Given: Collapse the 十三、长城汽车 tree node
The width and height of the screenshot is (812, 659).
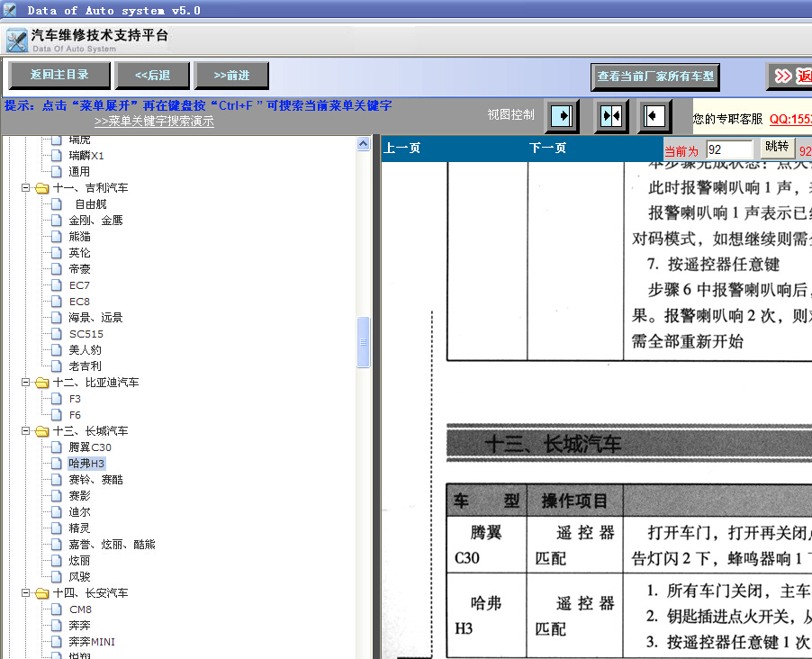Looking at the screenshot, I should point(25,431).
